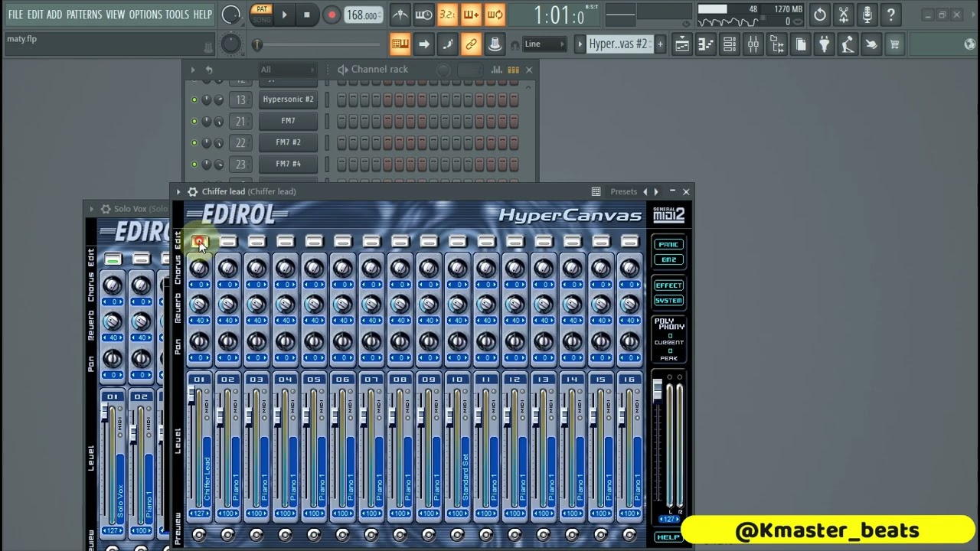Click the microphone icon in top toolbar

point(867,15)
